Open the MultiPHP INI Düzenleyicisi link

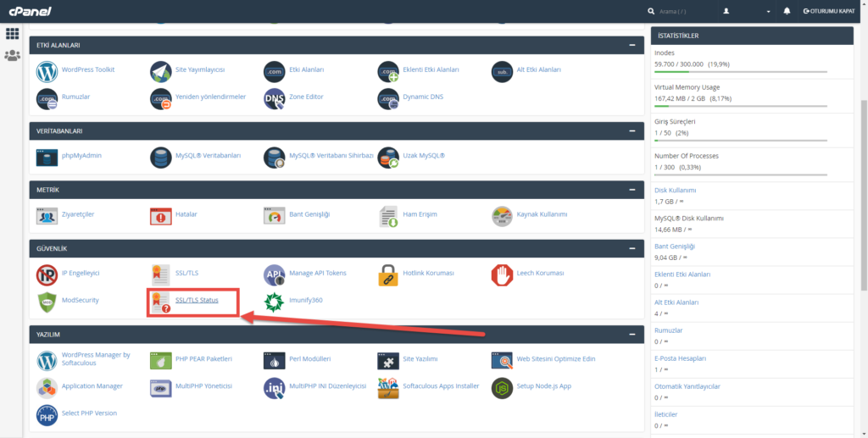coord(327,386)
